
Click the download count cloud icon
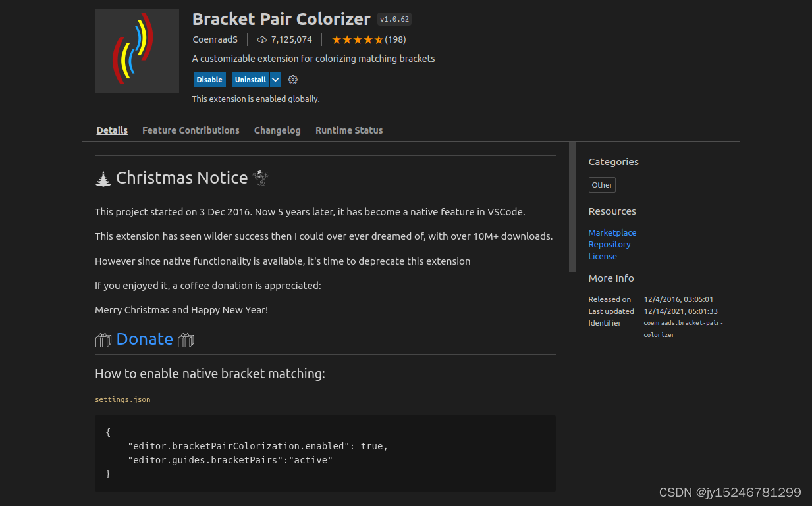pyautogui.click(x=261, y=39)
